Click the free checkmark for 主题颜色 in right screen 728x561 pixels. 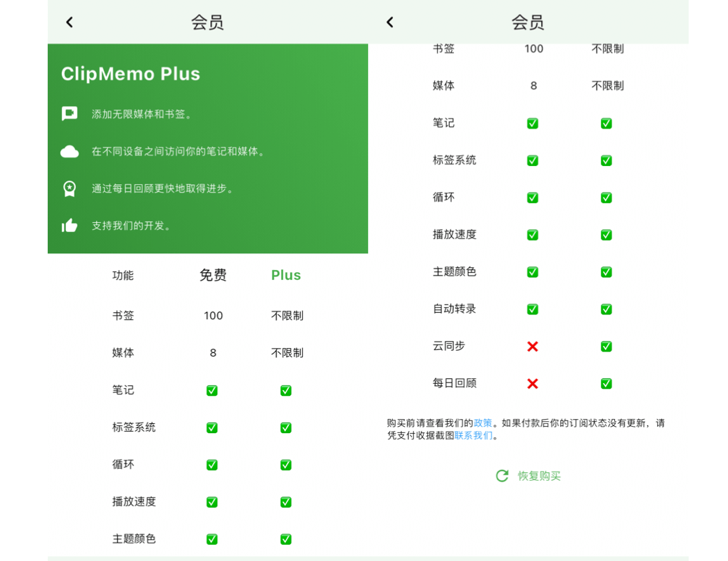pyautogui.click(x=533, y=272)
